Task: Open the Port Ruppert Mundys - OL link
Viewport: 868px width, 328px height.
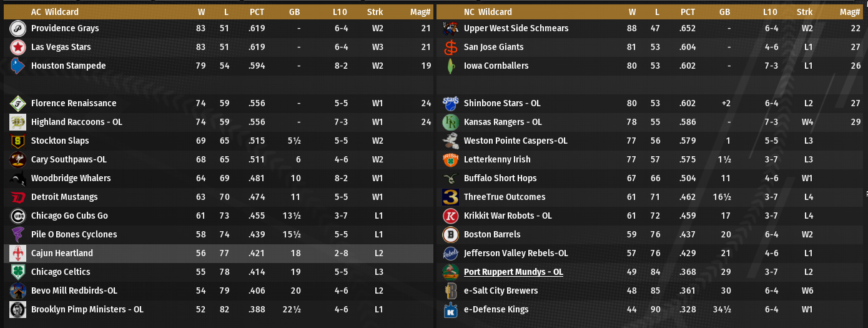Action: click(513, 272)
